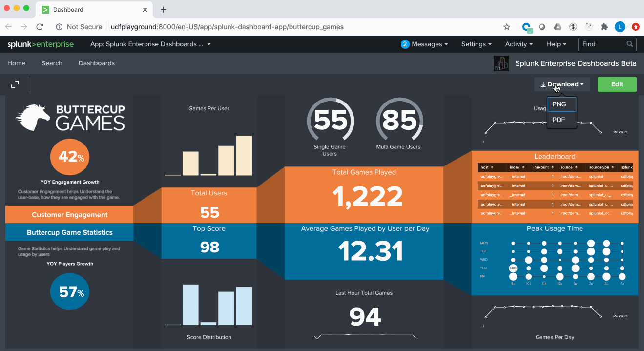The image size is (644, 351).
Task: Click the Buttercup Games horse logo
Action: tap(34, 117)
